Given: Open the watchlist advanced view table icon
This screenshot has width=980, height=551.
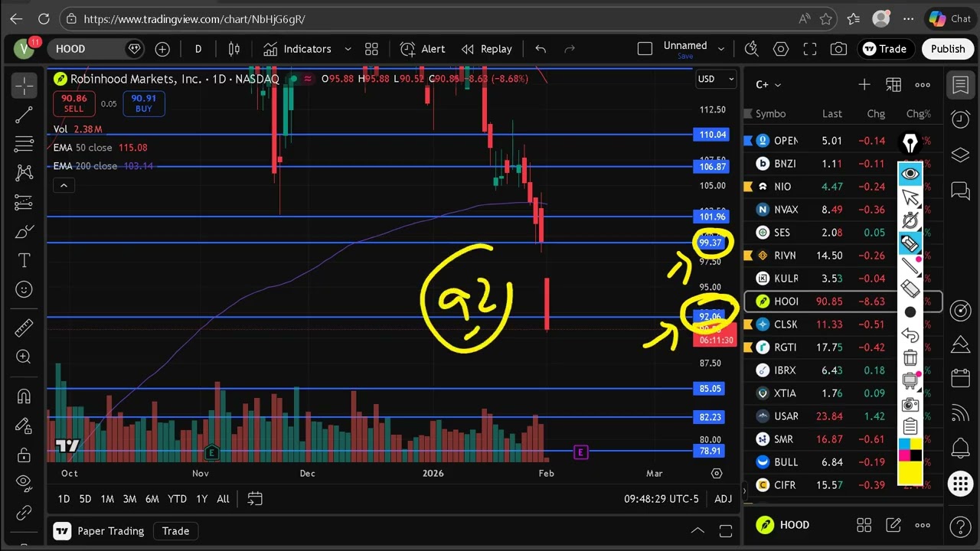Looking at the screenshot, I should click(x=893, y=85).
